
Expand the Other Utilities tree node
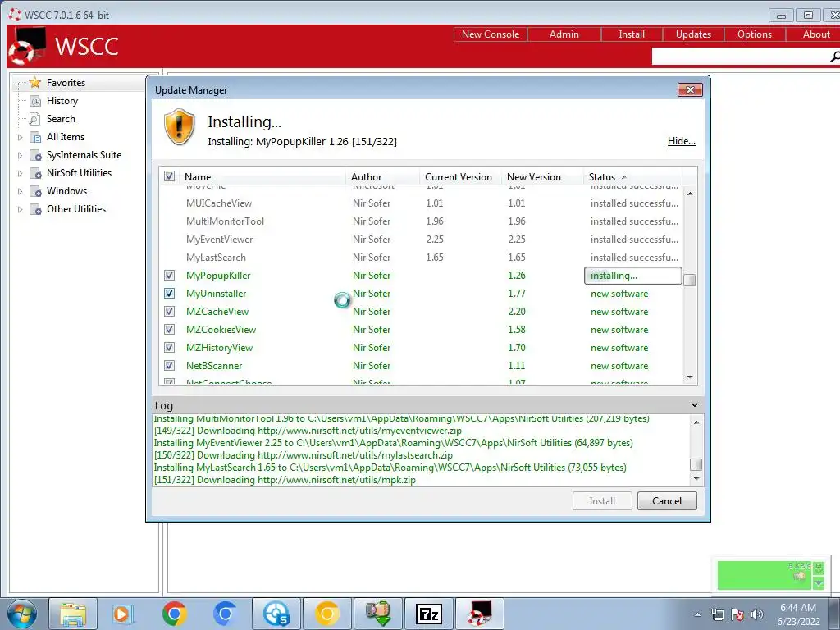20,209
